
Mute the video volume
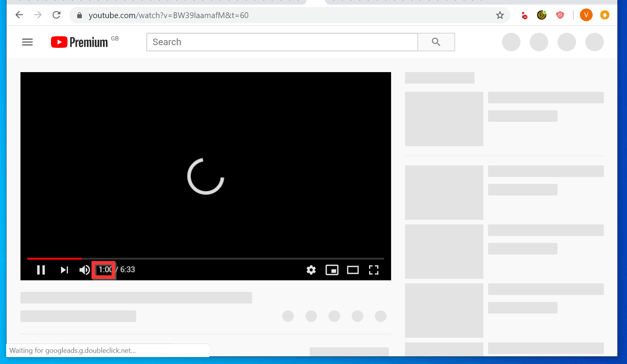pyautogui.click(x=85, y=270)
